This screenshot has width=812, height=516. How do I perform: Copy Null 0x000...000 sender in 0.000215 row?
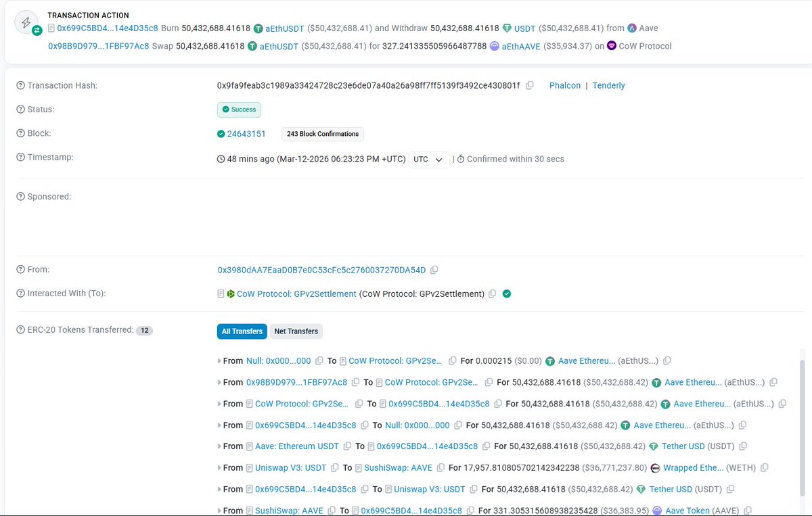tap(319, 361)
